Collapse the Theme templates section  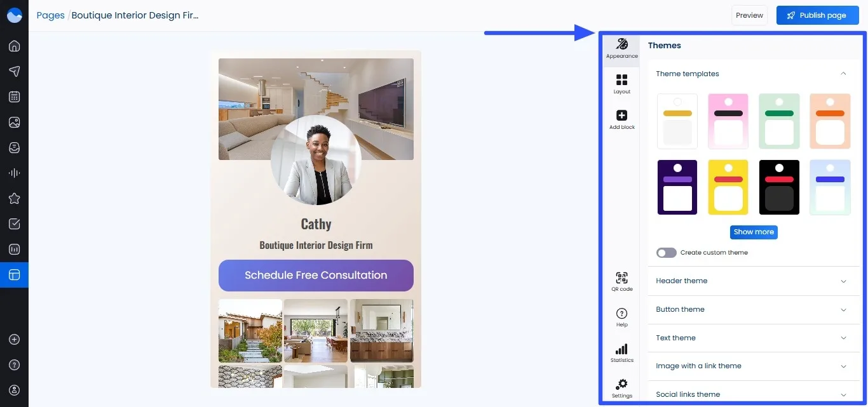pyautogui.click(x=843, y=74)
